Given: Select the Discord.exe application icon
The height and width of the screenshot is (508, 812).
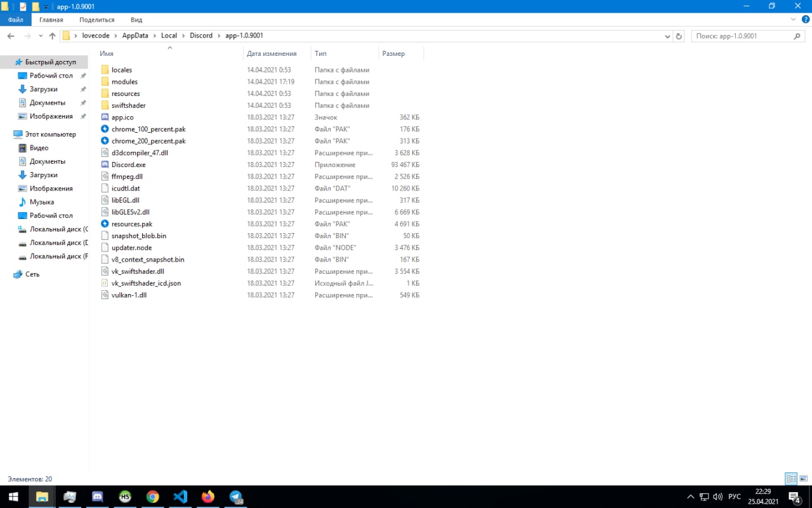Looking at the screenshot, I should (105, 164).
